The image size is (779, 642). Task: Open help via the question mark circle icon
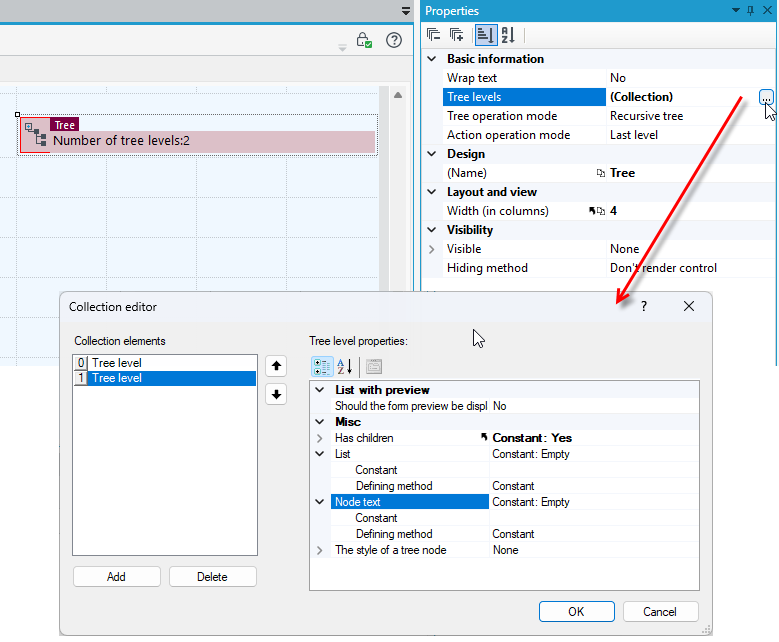[x=394, y=40]
